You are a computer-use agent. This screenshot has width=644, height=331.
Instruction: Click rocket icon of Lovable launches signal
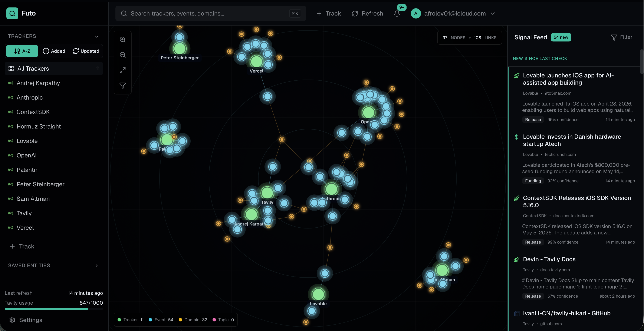[516, 76]
